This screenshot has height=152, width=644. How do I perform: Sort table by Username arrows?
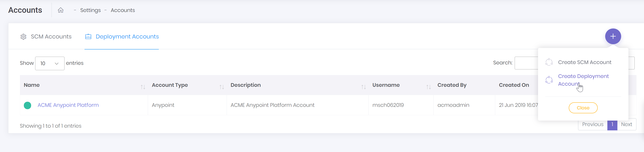coord(428,87)
